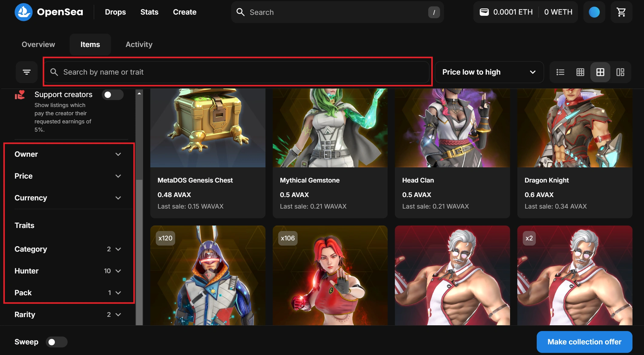Click the wallet balance icon
644x355 pixels.
484,12
